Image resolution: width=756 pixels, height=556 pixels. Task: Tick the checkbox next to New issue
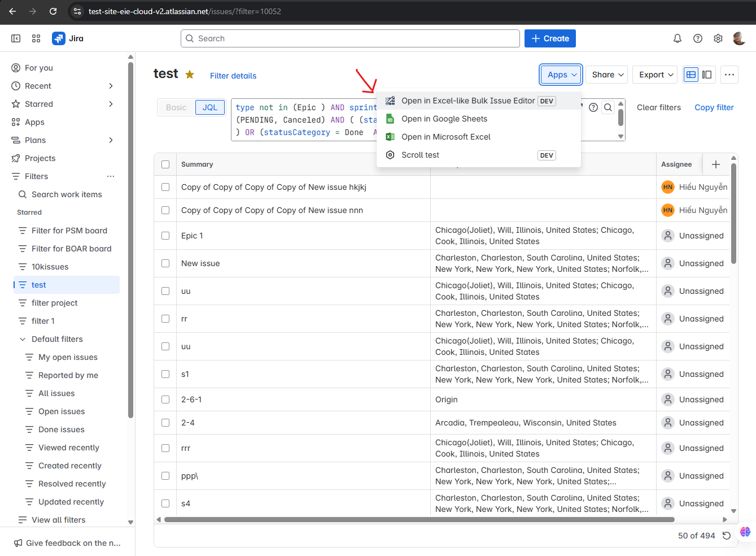tap(165, 263)
